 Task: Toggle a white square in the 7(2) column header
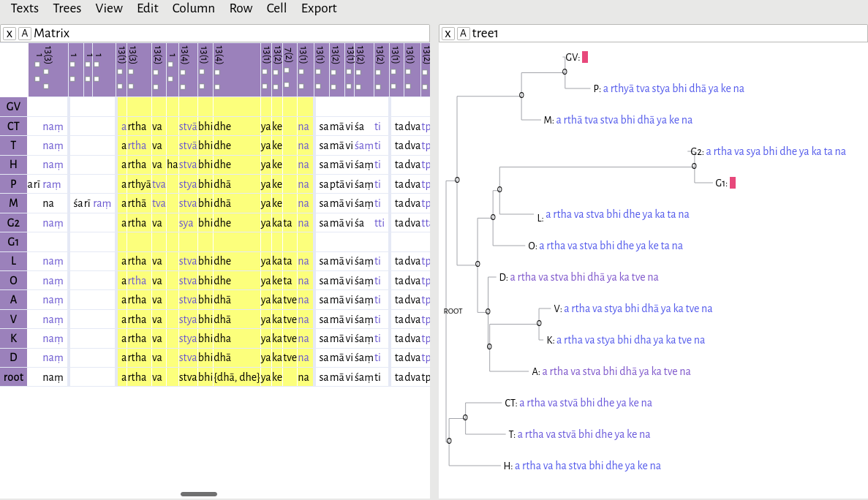pos(286,70)
